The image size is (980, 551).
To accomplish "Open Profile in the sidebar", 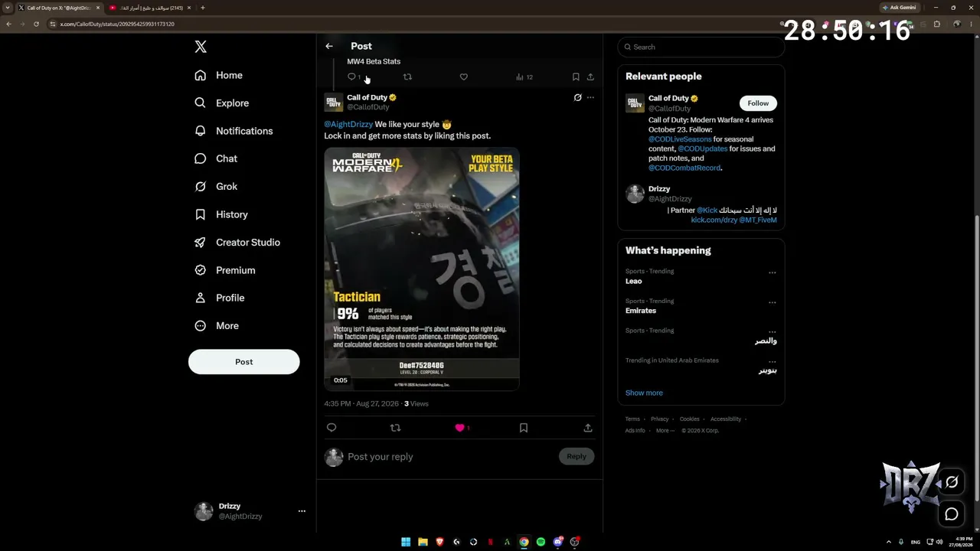I will point(219,298).
